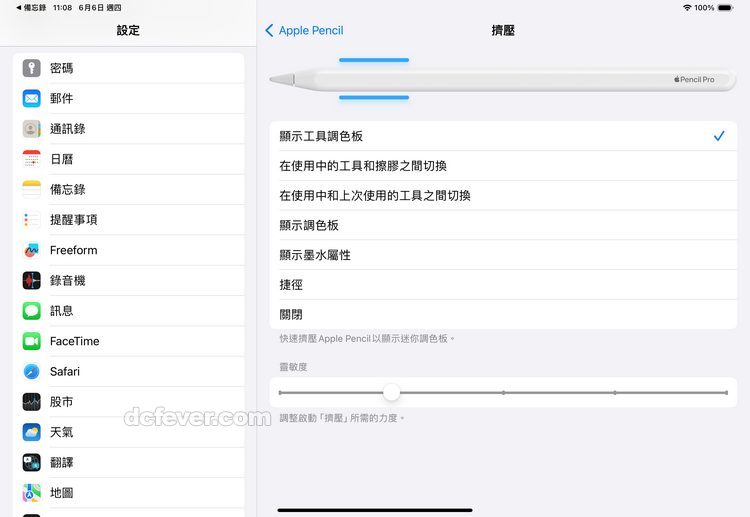Tap the 11:08 clock in status bar
Image resolution: width=750 pixels, height=517 pixels.
[x=62, y=8]
